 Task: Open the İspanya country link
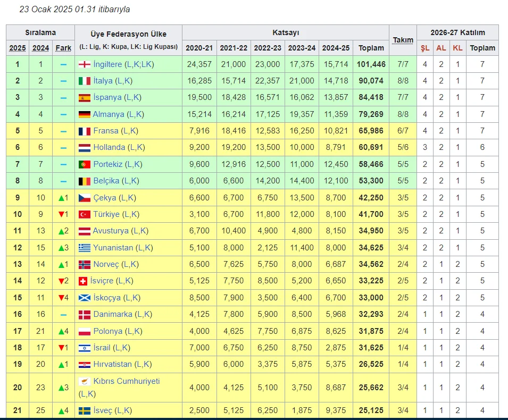tap(107, 98)
